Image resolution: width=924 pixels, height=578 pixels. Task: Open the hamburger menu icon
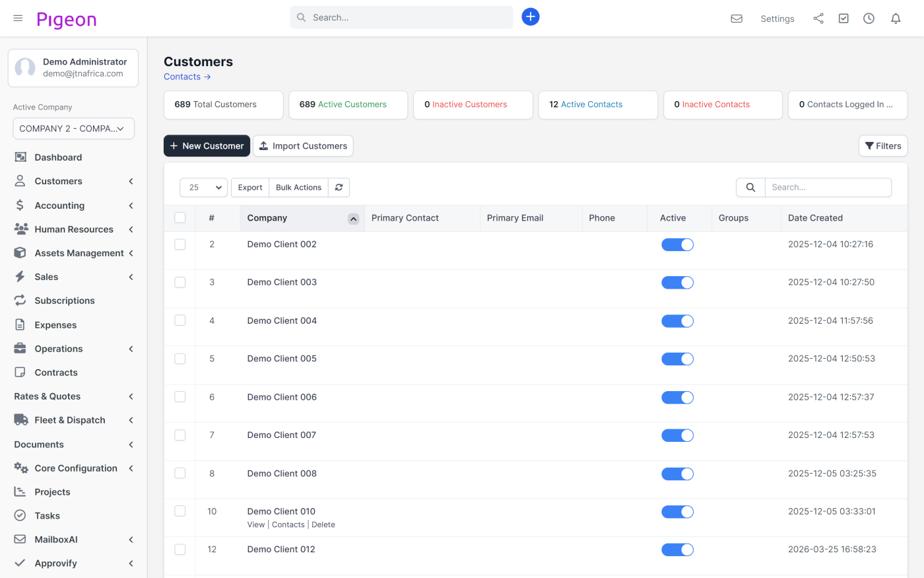tap(18, 18)
